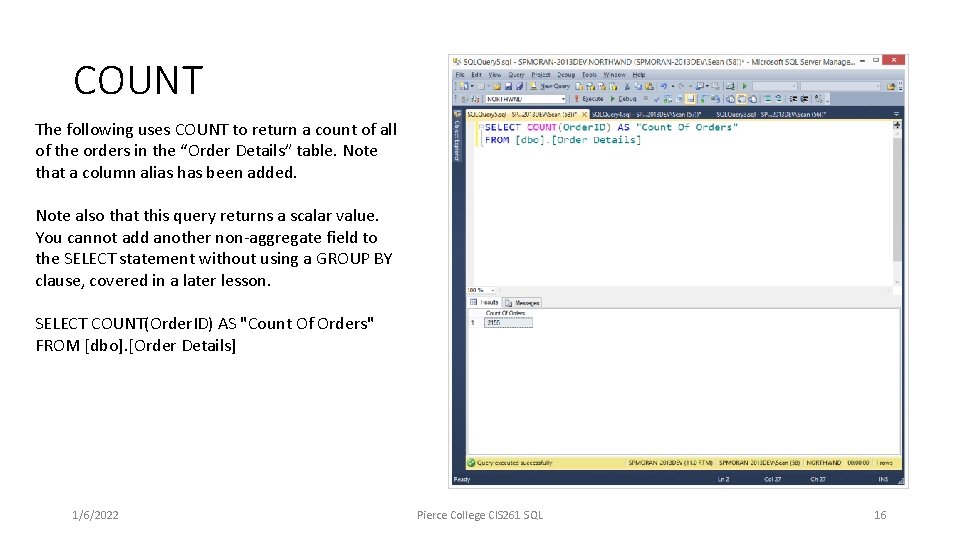Click the Undo arrow icon
Viewport: 960px width, 540px height.
pos(664,86)
